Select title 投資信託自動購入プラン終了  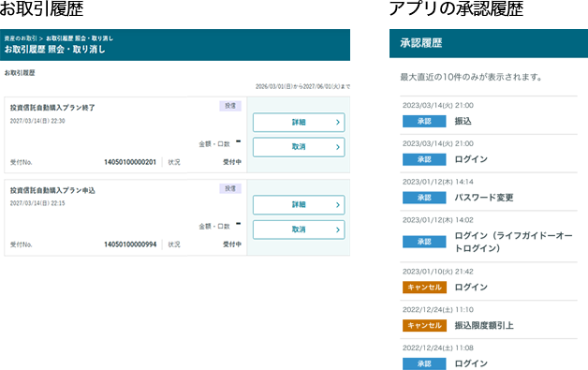pyautogui.click(x=52, y=108)
